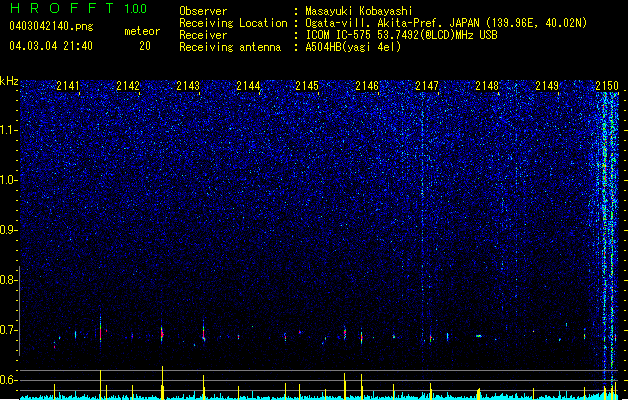The image size is (629, 400).
Task: Click the 2142 time marker
Action: coord(128,85)
